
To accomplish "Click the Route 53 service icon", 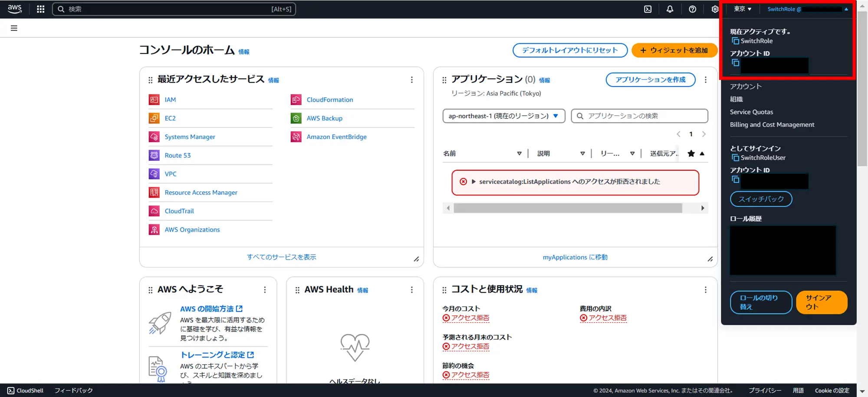I will coord(154,155).
